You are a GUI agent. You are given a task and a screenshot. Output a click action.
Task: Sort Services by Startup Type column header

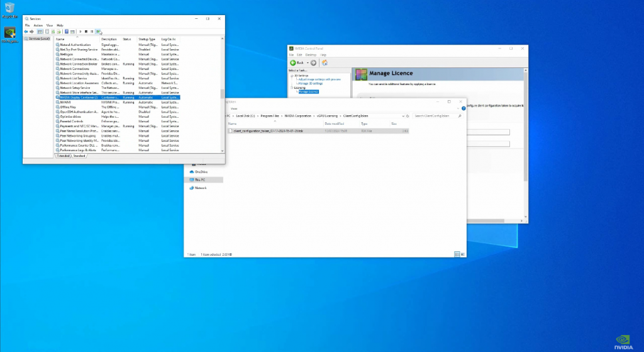148,39
